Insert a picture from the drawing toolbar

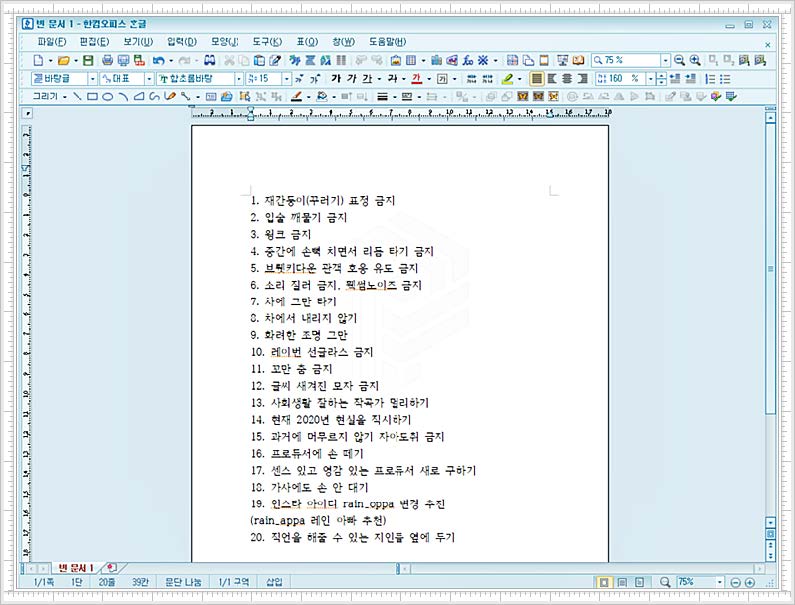click(x=227, y=96)
